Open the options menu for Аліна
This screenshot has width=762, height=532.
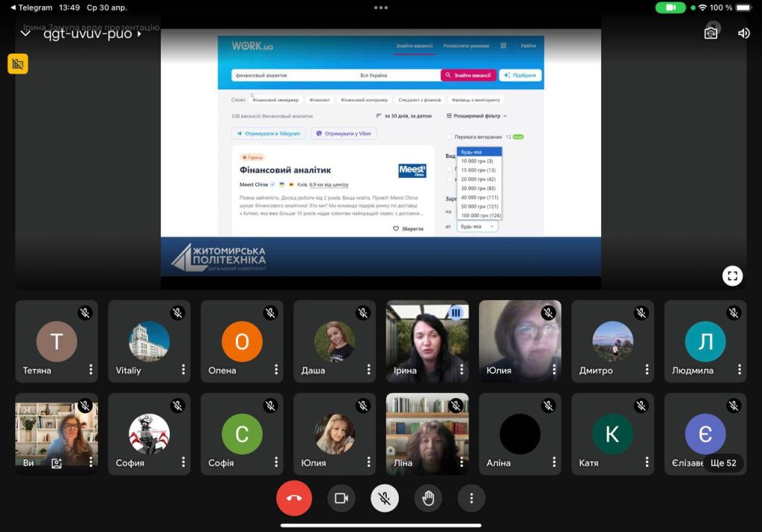(554, 462)
